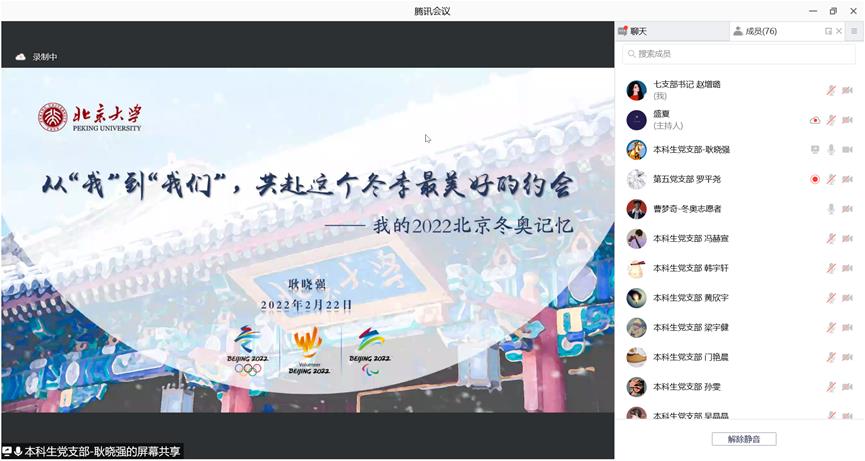
Task: Click camera icon for 本科生党支部 冯赫宣
Action: (847, 239)
